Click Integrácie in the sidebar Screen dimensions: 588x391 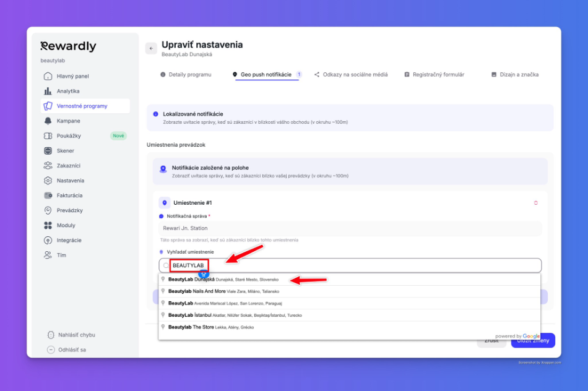[85, 240]
